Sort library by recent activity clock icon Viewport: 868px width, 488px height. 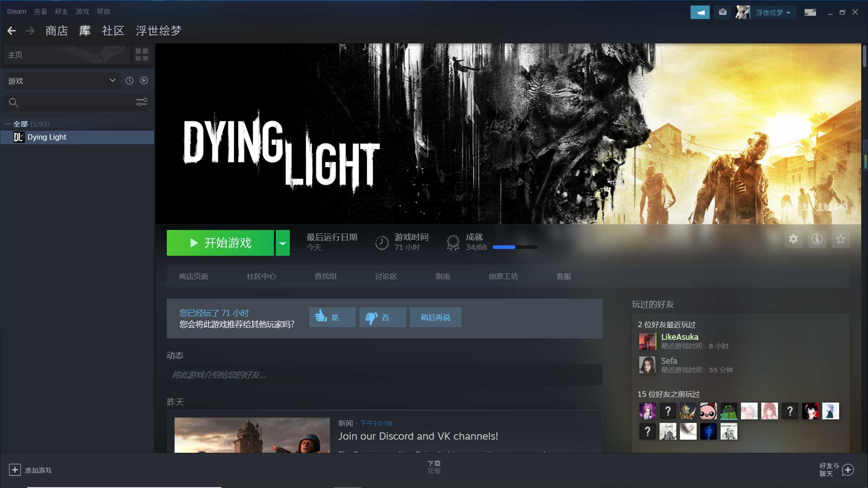click(129, 80)
